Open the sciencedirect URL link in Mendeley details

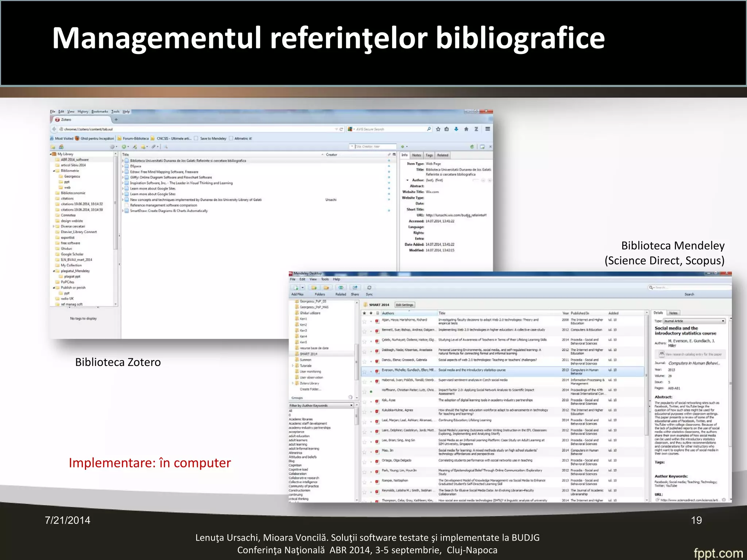[x=690, y=500]
